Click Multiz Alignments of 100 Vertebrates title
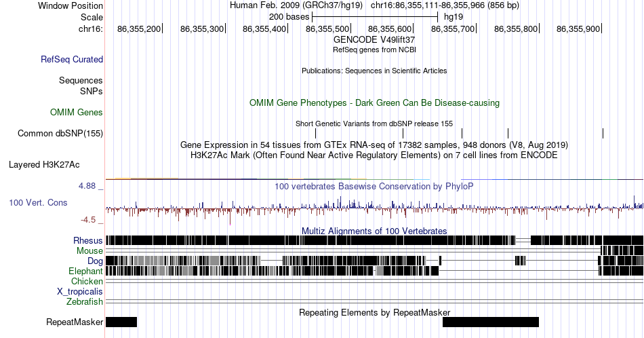644x338 pixels. pos(374,231)
